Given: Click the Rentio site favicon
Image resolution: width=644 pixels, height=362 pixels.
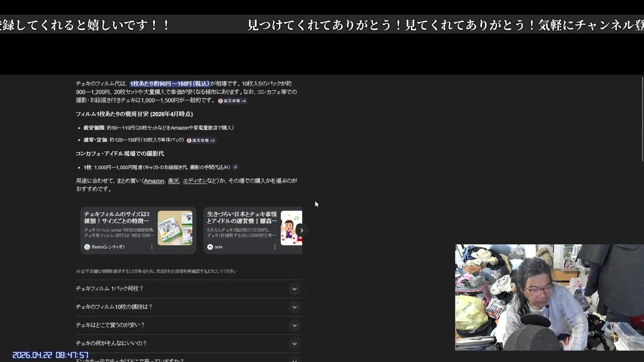Looking at the screenshot, I should [87, 247].
